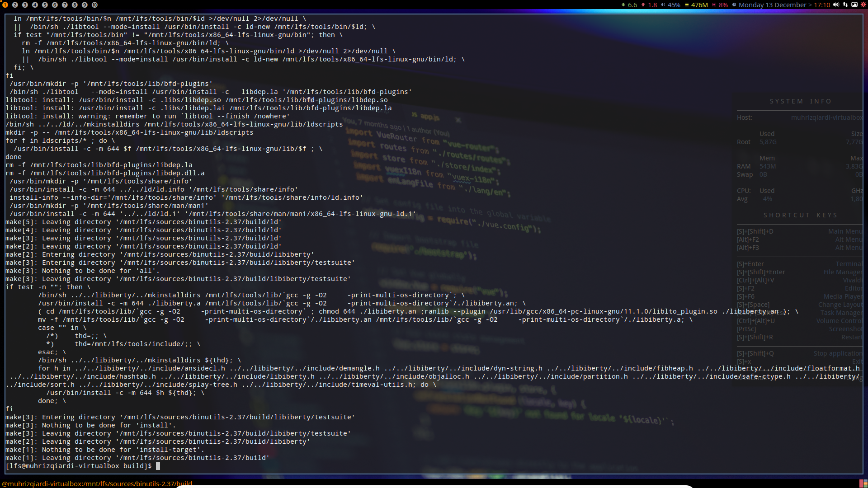868x488 pixels.
Task: Click the [S]+F6 Media Player shortcut row
Action: [800, 296]
